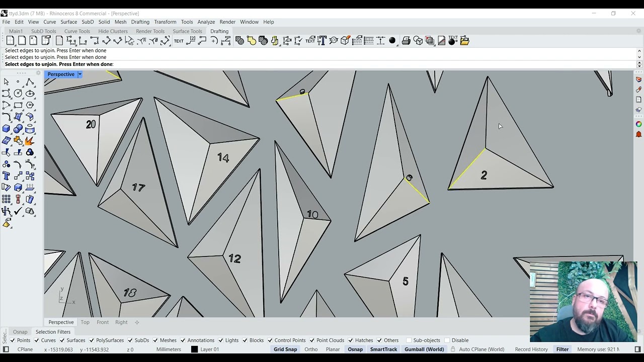Toggle Grid Snap in status bar
This screenshot has width=644, height=362.
pos(285,349)
